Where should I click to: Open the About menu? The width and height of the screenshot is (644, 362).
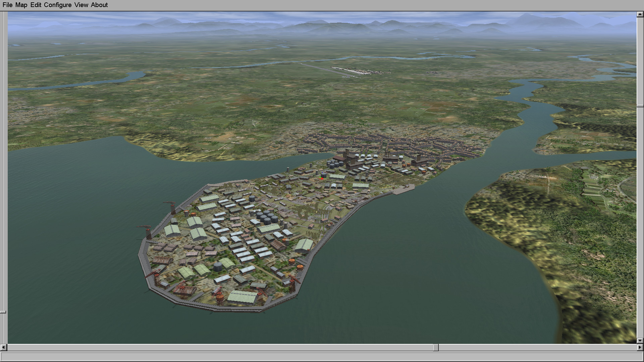click(99, 5)
